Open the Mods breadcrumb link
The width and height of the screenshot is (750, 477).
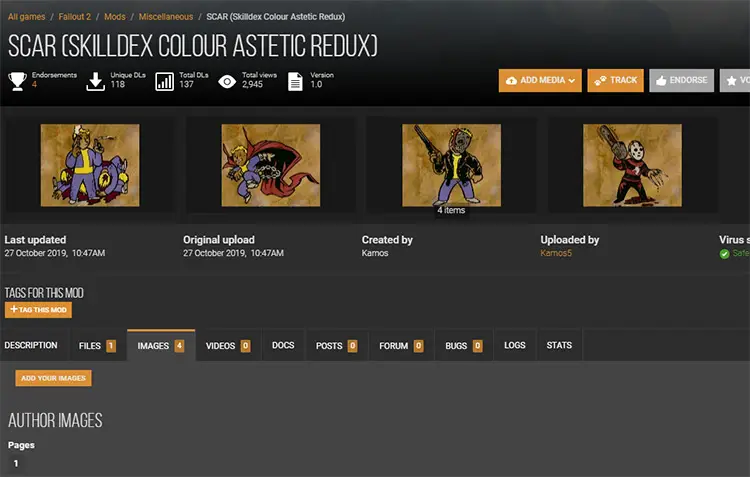coord(115,17)
